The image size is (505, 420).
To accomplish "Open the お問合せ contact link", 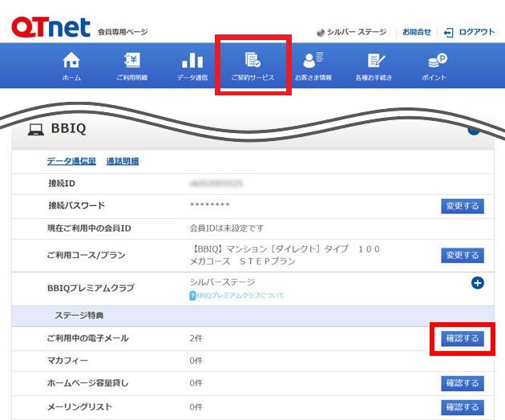I will tap(415, 32).
